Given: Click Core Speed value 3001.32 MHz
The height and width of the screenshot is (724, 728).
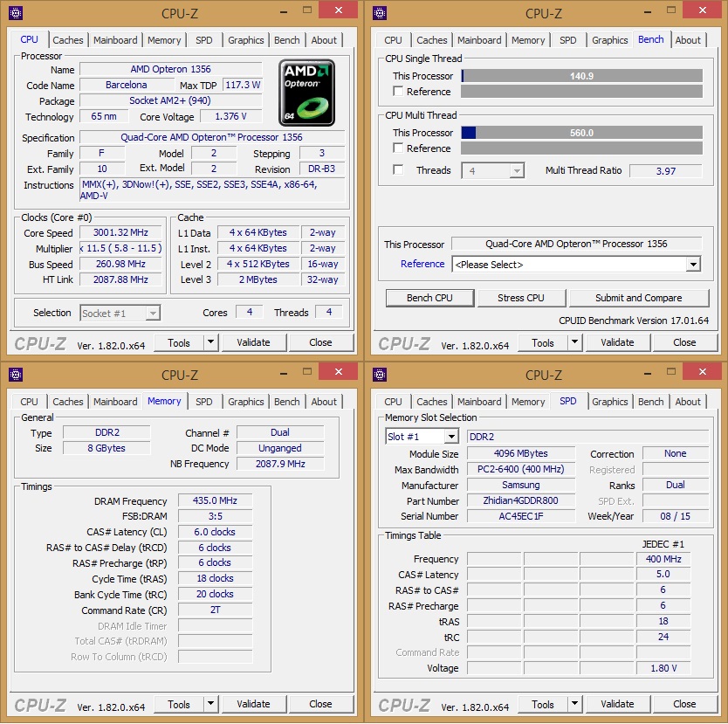Looking at the screenshot, I should 120,232.
